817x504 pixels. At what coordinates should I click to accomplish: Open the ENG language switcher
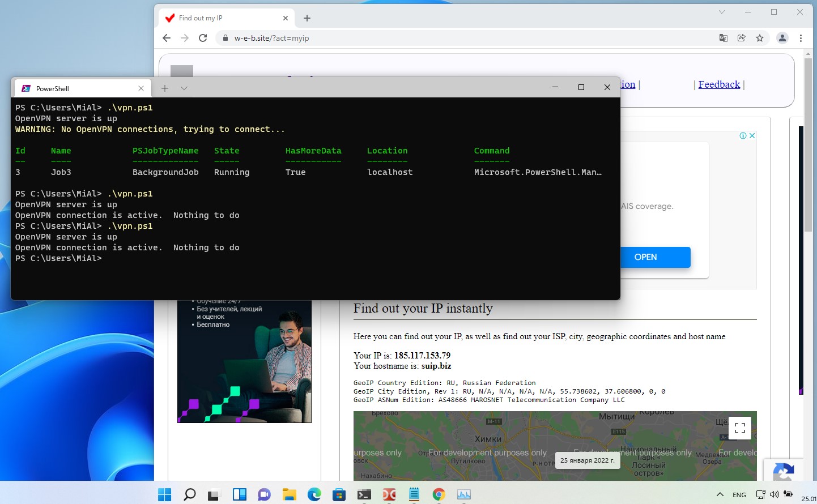pyautogui.click(x=739, y=495)
